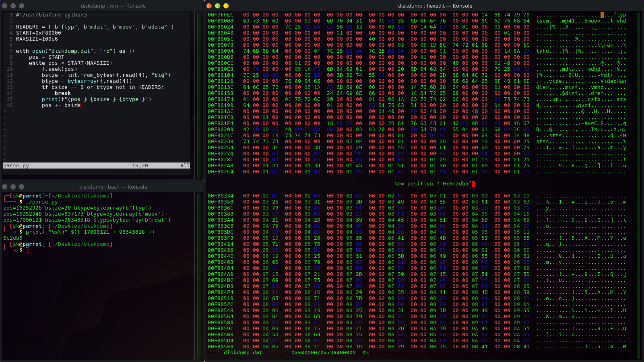Click offset '00F80008' in hexedit
The width and height of the screenshot is (644, 362).
[221, 21]
